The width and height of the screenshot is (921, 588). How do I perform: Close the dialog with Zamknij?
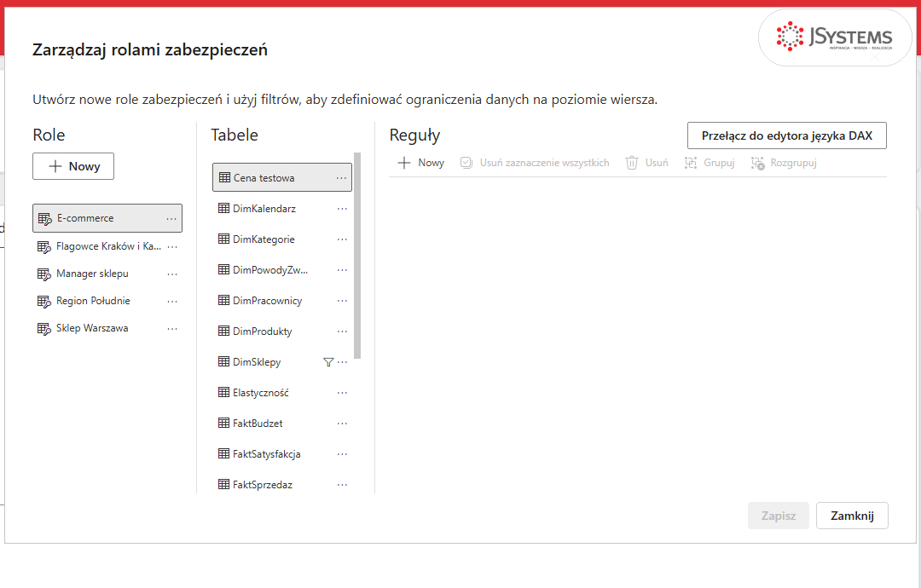852,516
